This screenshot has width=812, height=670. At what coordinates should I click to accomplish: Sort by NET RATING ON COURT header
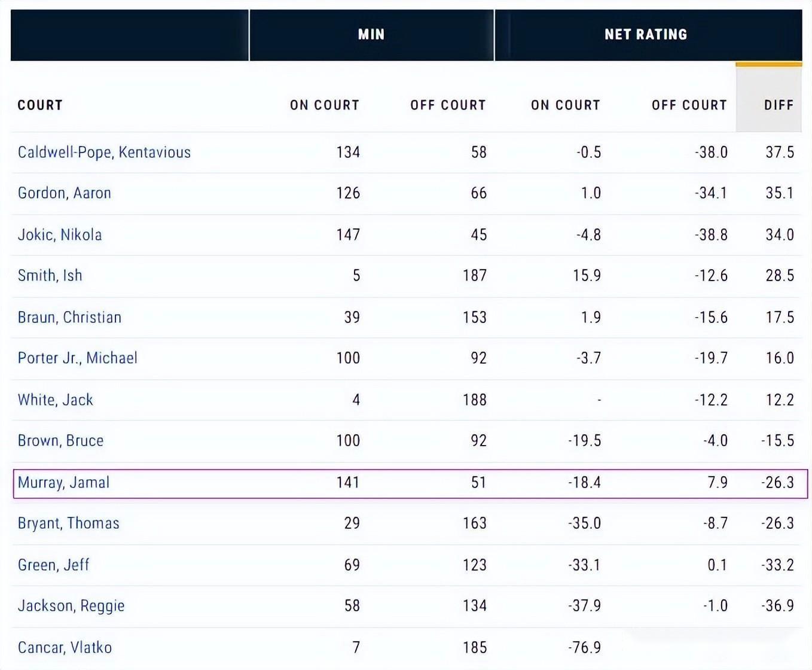click(x=565, y=105)
